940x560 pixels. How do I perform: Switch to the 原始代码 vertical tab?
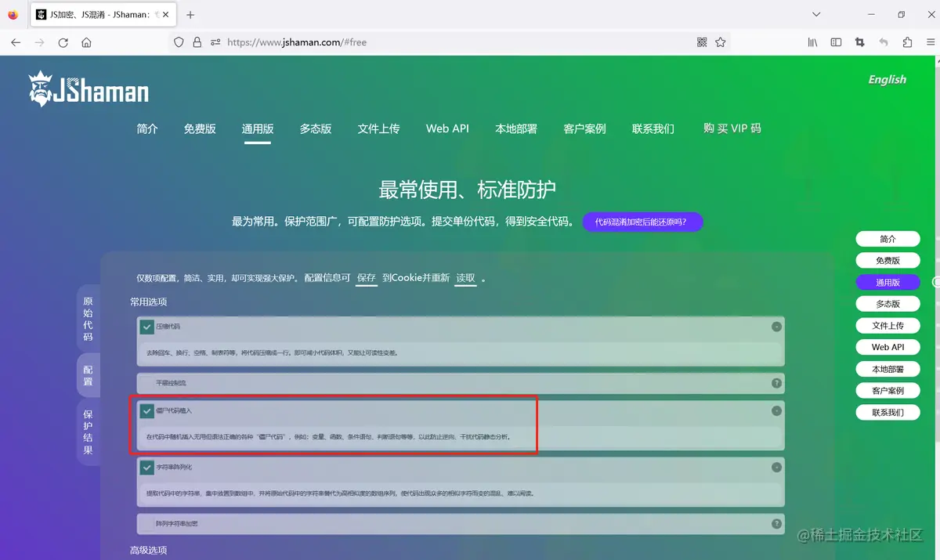[x=88, y=319]
